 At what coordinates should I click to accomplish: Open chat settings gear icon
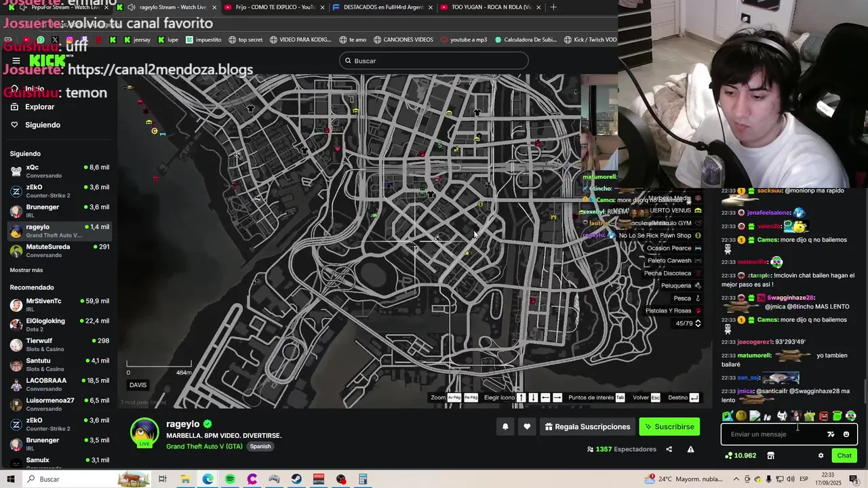coord(821,455)
